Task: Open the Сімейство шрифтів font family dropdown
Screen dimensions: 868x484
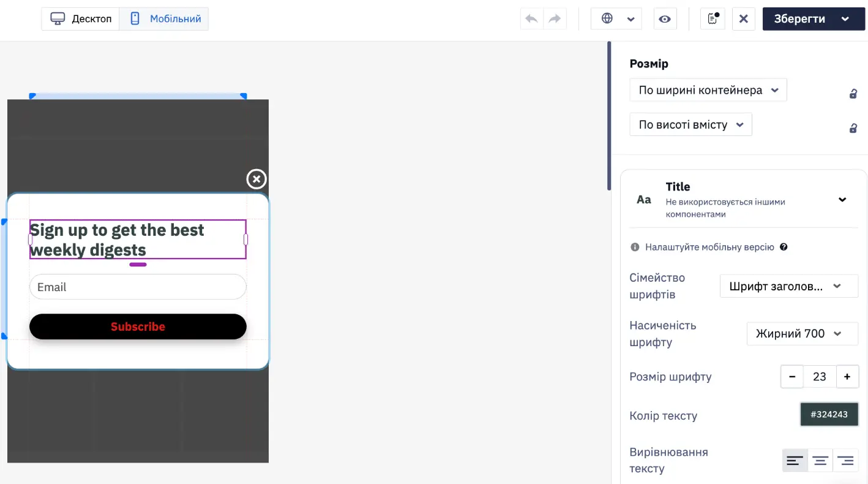Action: tap(789, 286)
